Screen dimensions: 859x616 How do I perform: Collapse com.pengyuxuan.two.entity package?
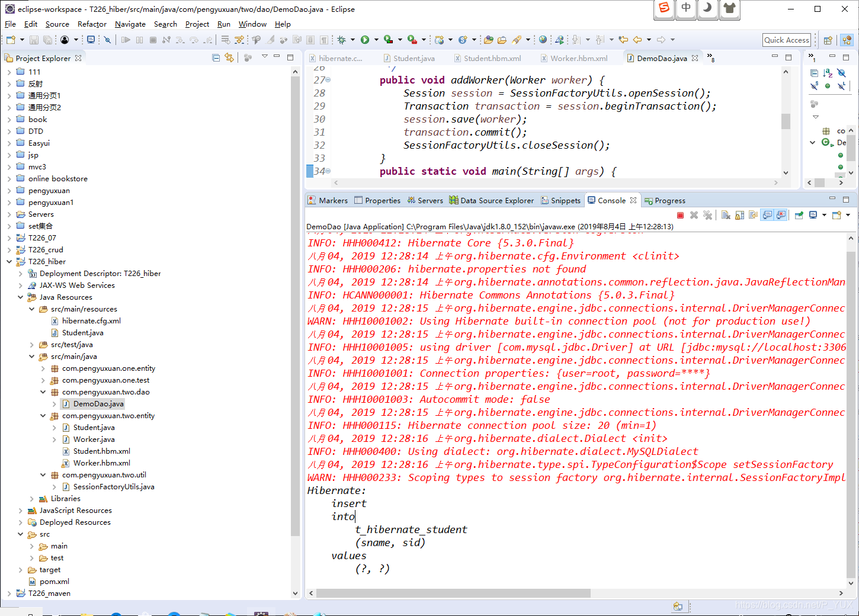(43, 415)
